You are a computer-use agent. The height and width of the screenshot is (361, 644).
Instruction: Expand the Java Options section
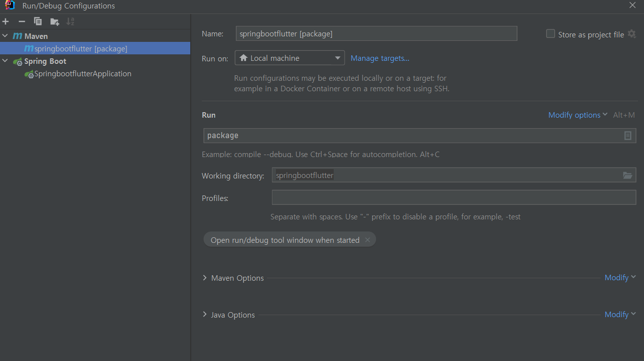[205, 315]
